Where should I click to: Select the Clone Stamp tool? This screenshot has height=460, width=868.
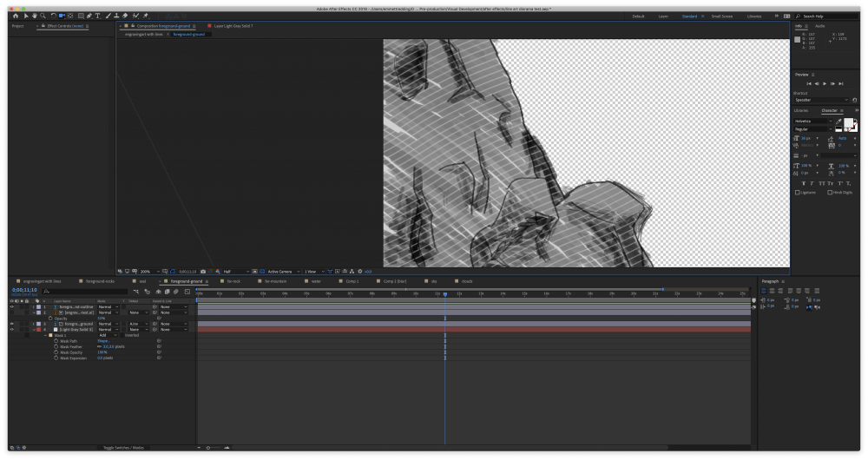(116, 16)
